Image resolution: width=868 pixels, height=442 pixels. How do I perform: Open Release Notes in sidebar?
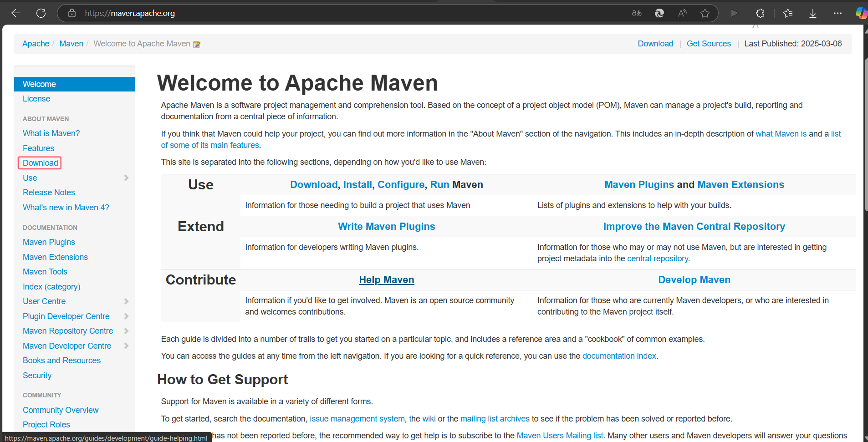(49, 193)
